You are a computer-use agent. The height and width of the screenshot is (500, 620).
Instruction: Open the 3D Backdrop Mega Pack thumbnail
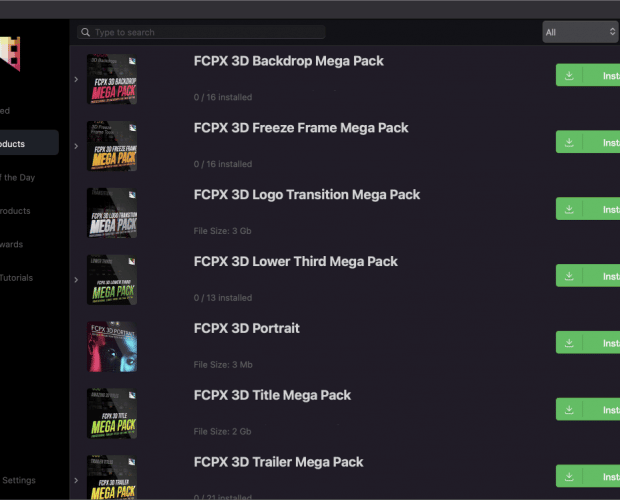pos(112,79)
